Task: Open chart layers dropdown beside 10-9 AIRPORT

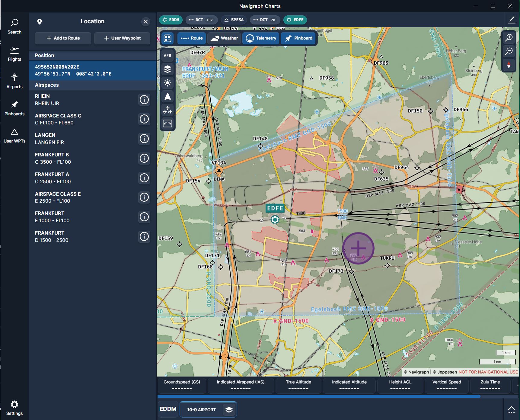Action: coord(229,410)
